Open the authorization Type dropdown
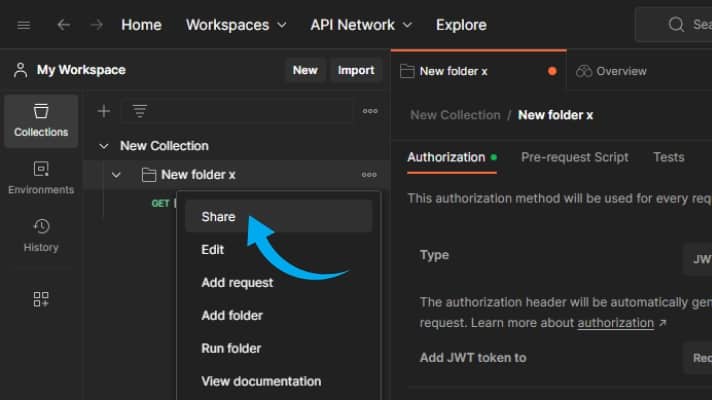The width and height of the screenshot is (712, 400). [x=698, y=259]
